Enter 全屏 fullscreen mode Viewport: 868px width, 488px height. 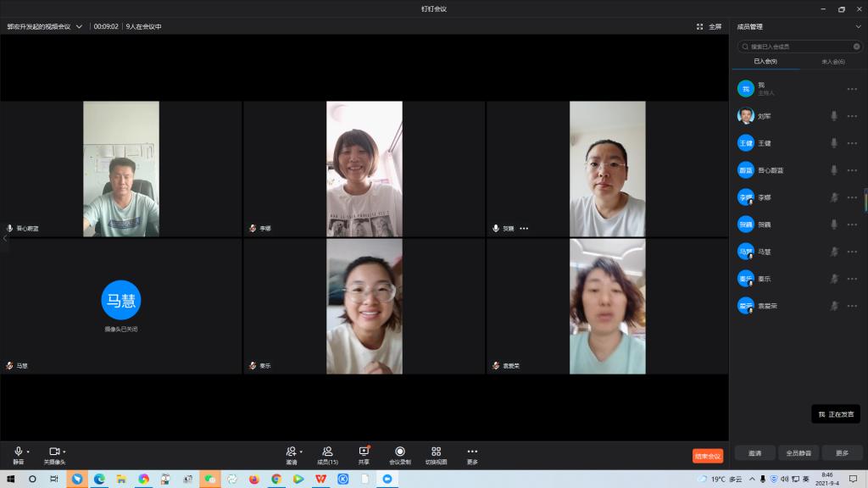tap(709, 26)
